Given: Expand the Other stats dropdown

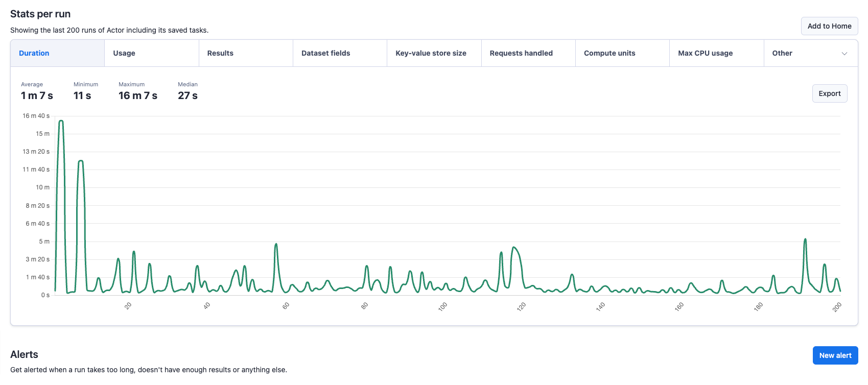Looking at the screenshot, I should click(811, 53).
